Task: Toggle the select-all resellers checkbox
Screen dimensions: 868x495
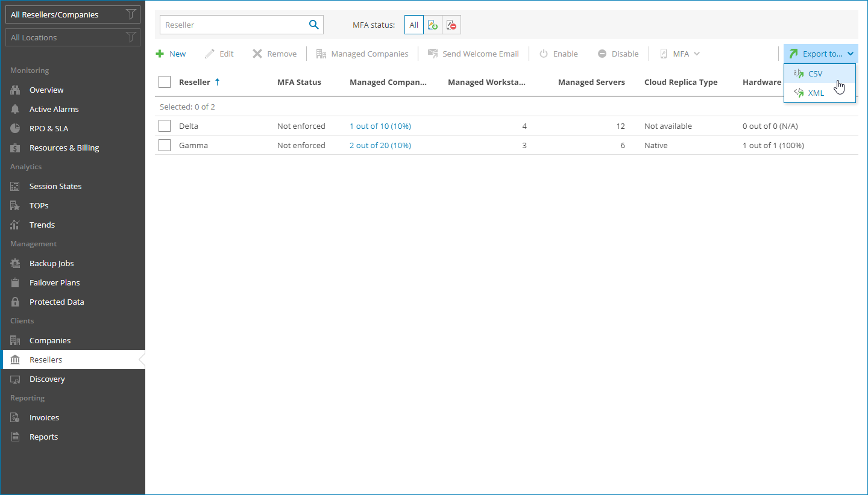Action: click(x=165, y=82)
